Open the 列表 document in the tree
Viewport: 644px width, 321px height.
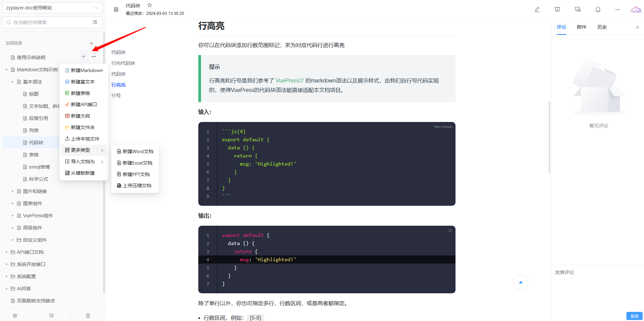[x=34, y=130]
